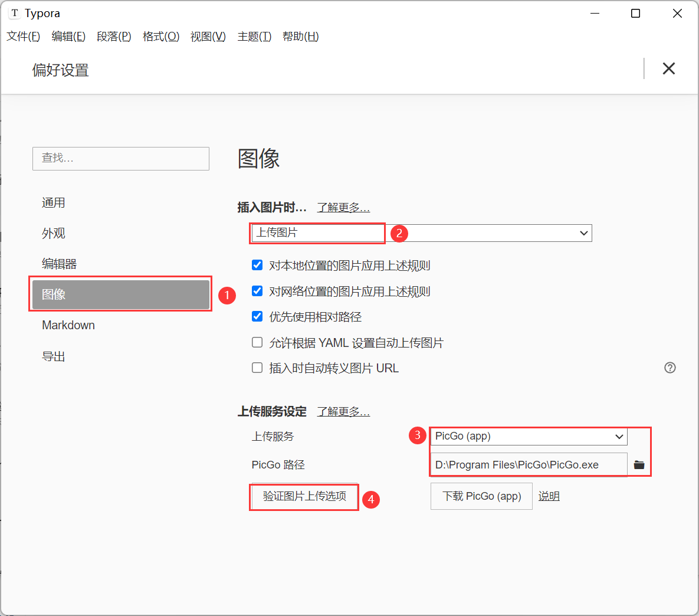The image size is (699, 616).
Task: Select 图像 settings category
Action: click(121, 294)
